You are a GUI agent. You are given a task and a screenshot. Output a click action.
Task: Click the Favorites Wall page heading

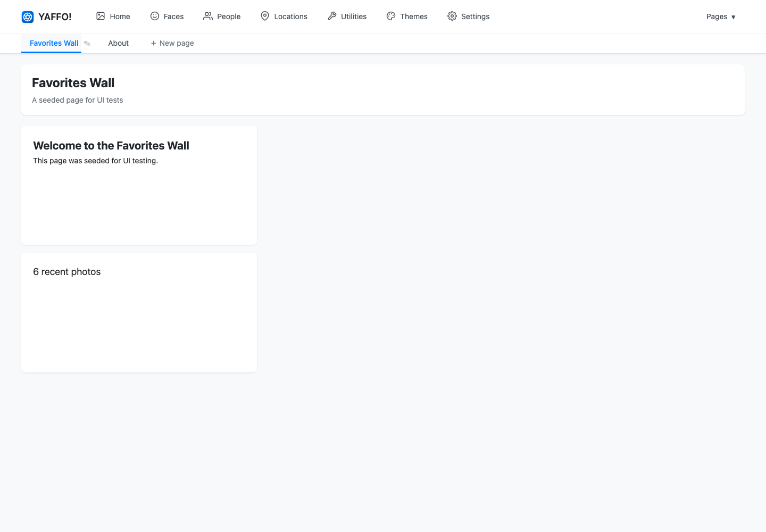point(73,83)
